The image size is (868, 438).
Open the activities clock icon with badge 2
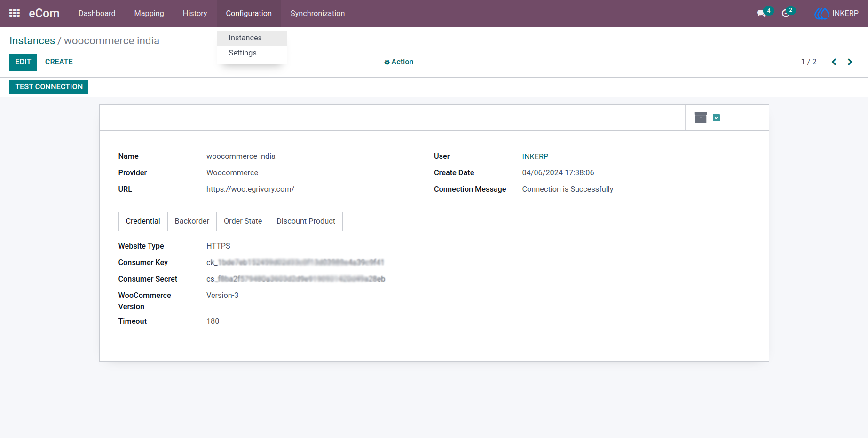[786, 14]
